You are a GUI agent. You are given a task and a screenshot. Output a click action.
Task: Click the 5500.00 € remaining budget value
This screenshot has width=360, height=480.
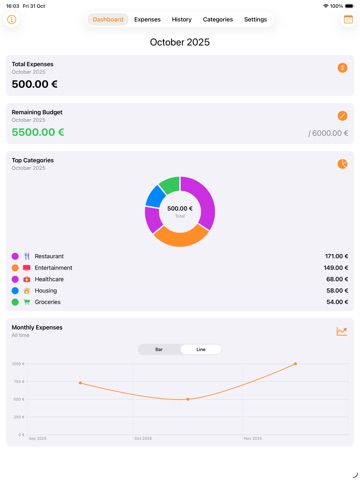[x=38, y=132]
